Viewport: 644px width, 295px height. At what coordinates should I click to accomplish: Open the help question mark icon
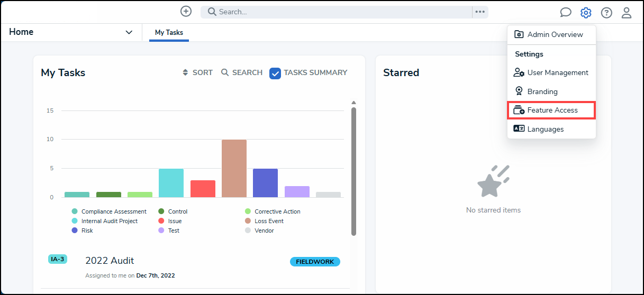[606, 13]
